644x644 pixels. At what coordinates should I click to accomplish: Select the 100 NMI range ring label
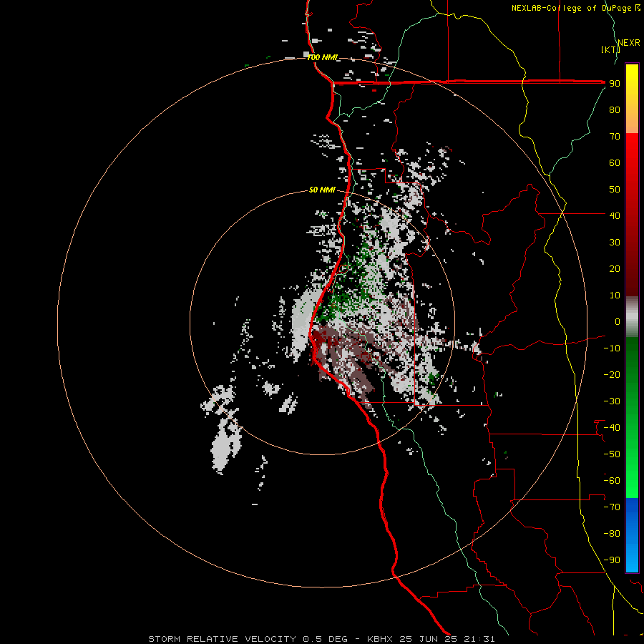click(x=323, y=57)
